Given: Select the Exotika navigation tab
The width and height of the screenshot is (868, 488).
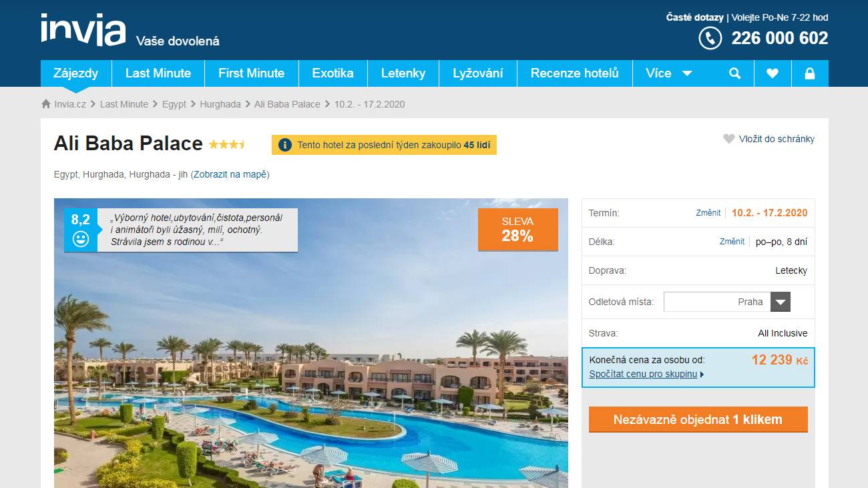Looking at the screenshot, I should (333, 73).
